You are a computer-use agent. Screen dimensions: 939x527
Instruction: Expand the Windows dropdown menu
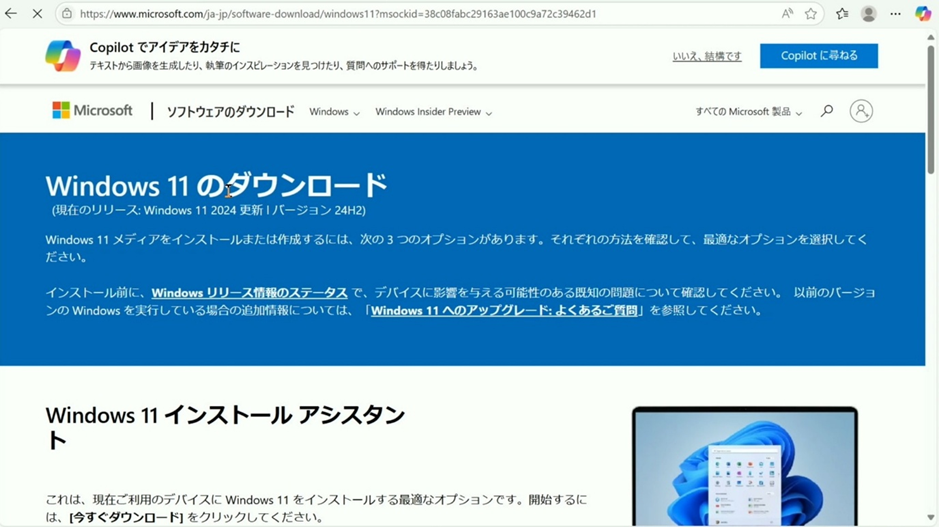point(334,112)
